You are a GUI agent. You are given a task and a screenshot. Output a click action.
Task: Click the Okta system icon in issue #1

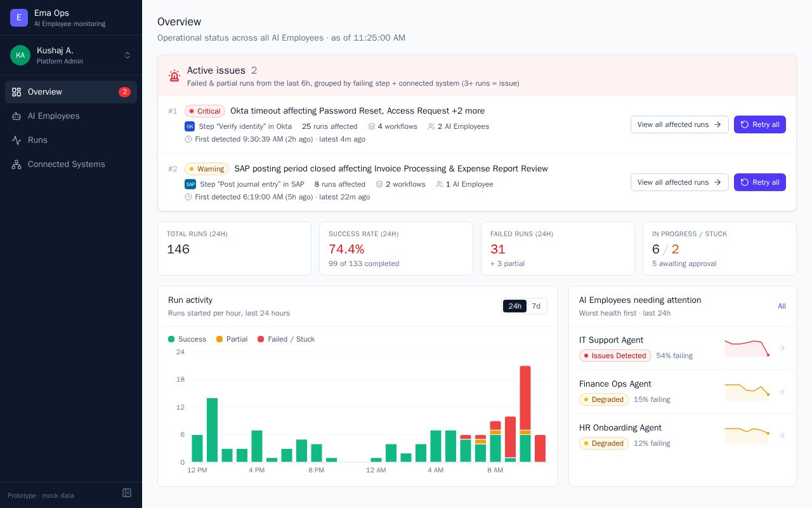pyautogui.click(x=190, y=126)
